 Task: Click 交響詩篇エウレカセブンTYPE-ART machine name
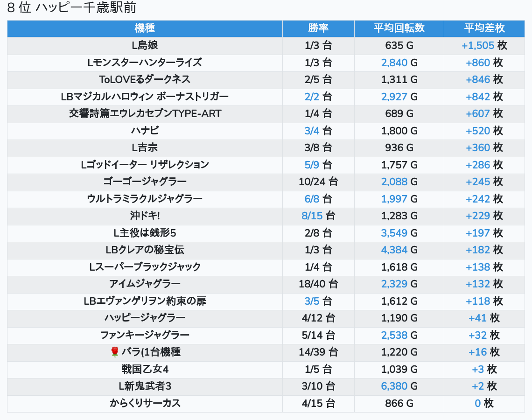pos(145,114)
